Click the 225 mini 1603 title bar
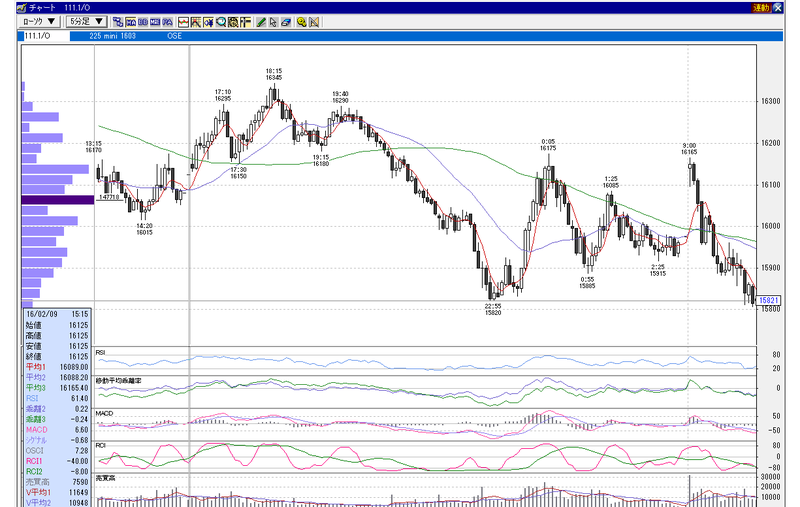The height and width of the screenshot is (507, 800). [115, 36]
